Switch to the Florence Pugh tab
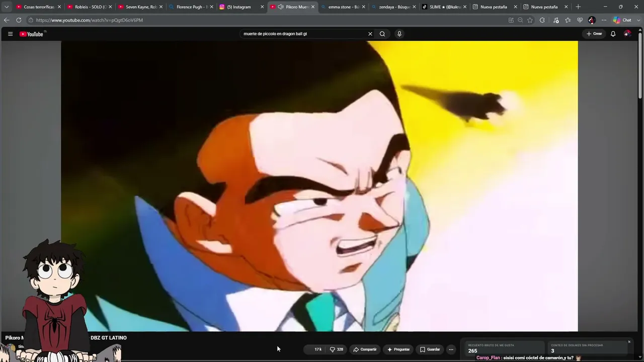 pos(191,7)
